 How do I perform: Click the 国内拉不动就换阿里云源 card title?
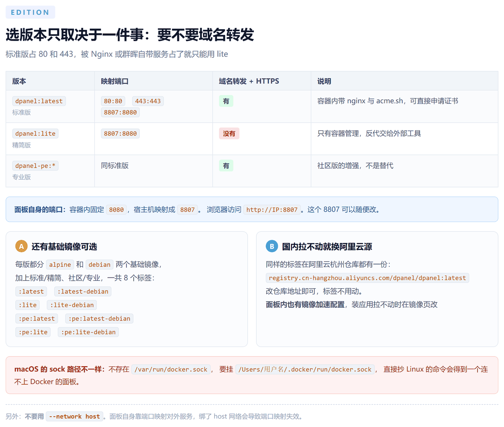tap(327, 247)
